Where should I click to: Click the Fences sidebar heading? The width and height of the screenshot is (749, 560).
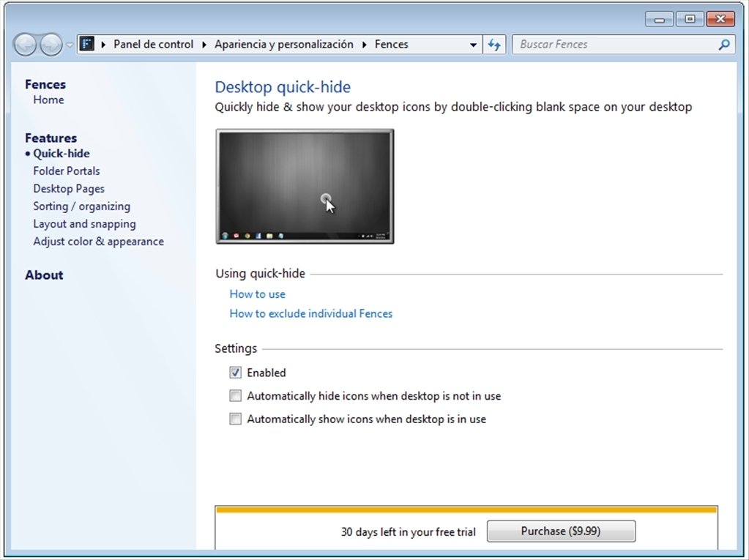tap(45, 84)
